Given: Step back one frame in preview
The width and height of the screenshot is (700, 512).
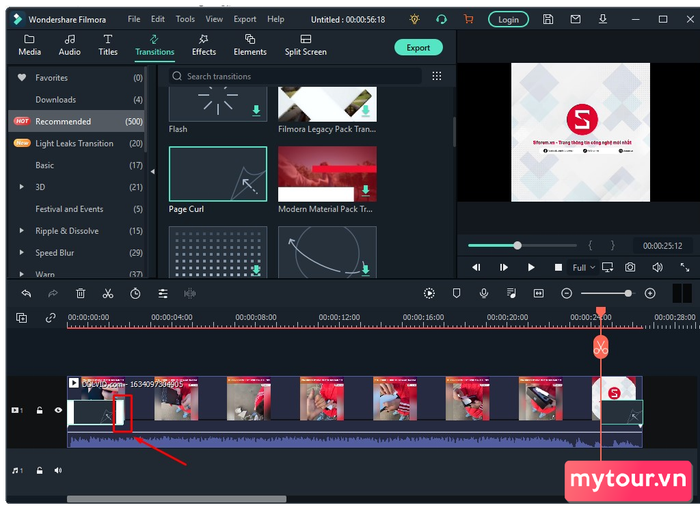Looking at the screenshot, I should point(476,267).
